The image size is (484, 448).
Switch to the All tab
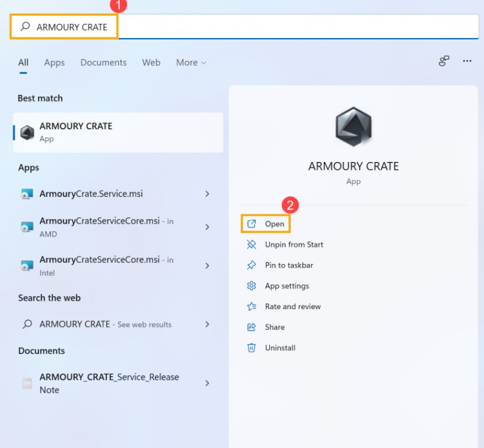coord(23,62)
